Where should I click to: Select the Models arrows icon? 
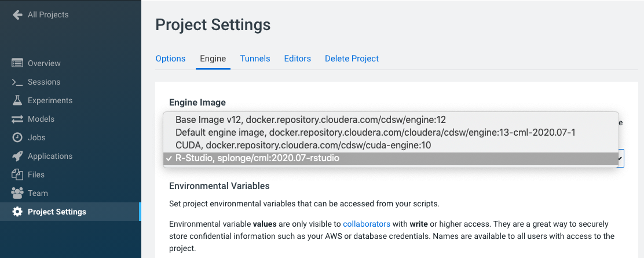click(x=17, y=119)
